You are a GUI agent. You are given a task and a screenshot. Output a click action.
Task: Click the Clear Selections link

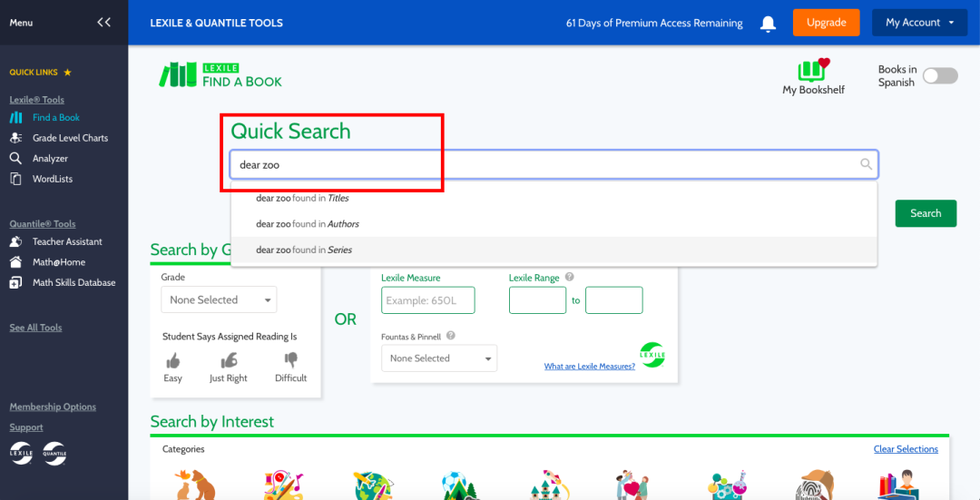pyautogui.click(x=906, y=449)
